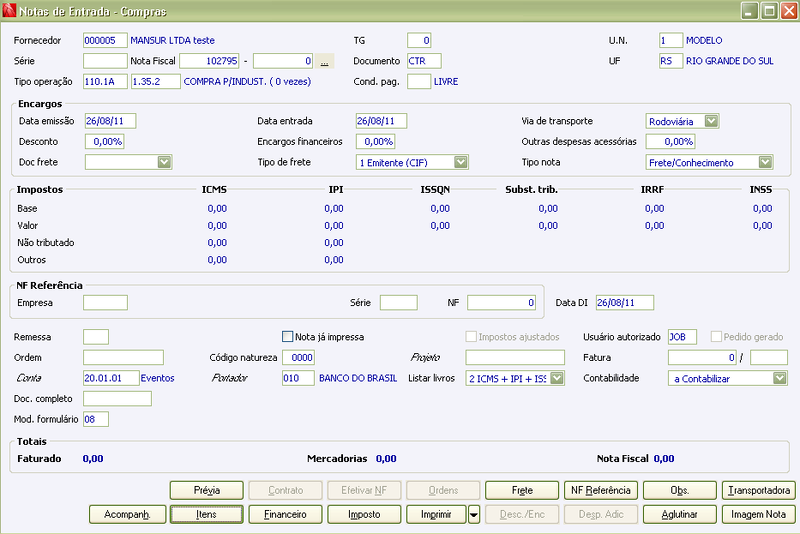Click the ellipsis lookup button beside Nota Fiscal
Image resolution: width=800 pixels, height=534 pixels.
(x=324, y=61)
